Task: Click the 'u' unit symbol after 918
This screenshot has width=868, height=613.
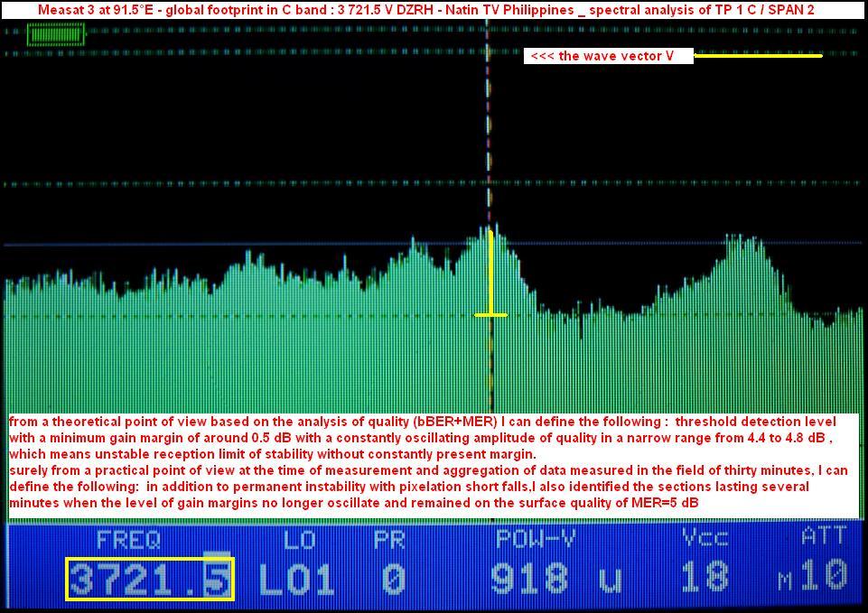Action: 610,580
